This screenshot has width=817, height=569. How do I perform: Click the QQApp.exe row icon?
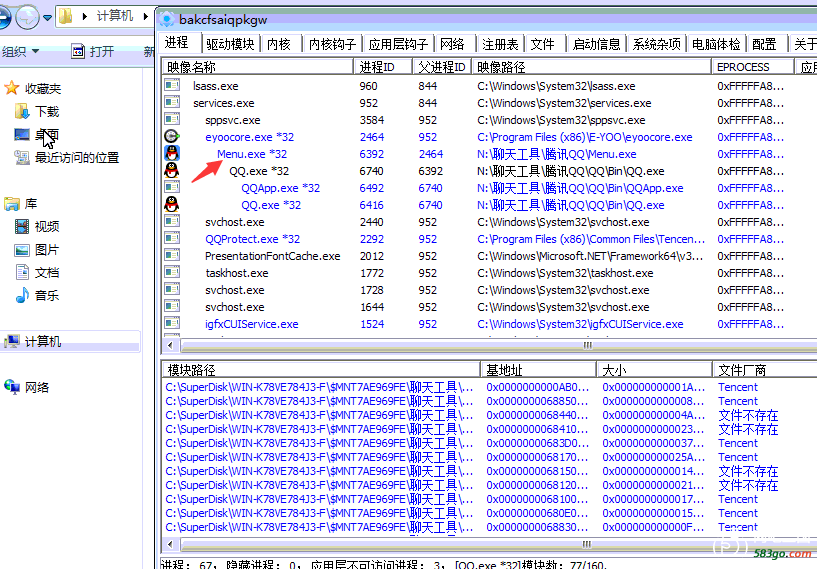click(x=172, y=187)
